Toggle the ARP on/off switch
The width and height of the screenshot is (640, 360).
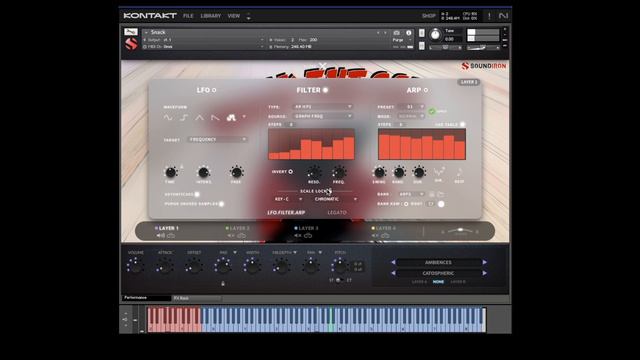point(426,90)
